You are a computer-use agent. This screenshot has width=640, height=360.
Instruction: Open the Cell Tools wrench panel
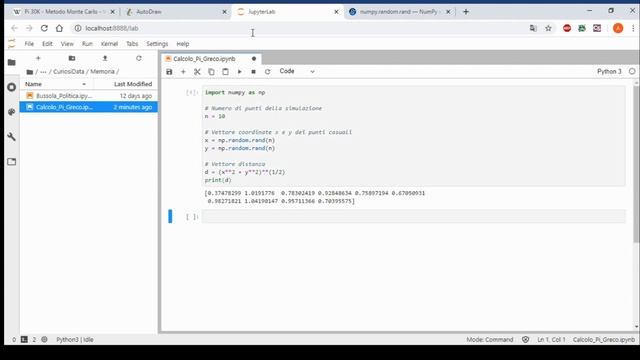pos(11,137)
